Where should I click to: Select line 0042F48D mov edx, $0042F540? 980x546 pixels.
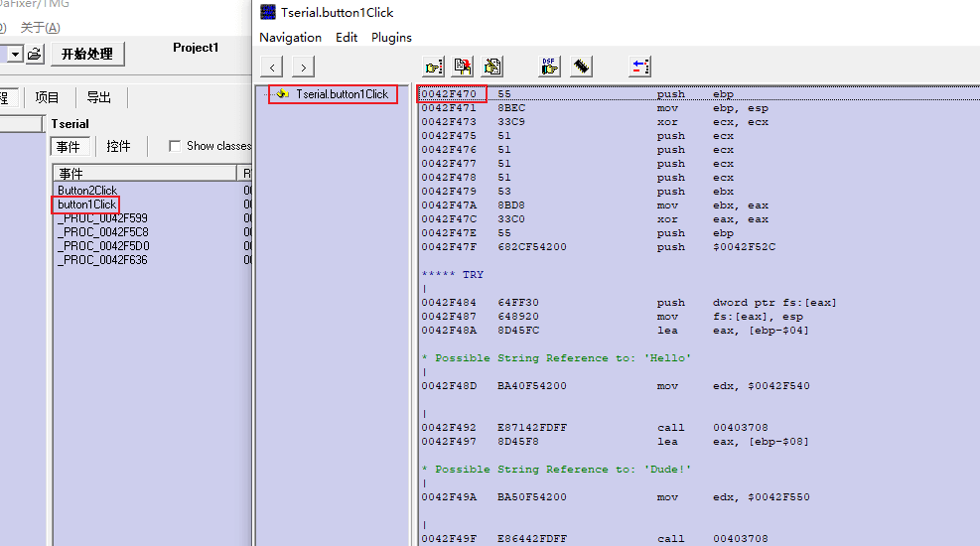click(x=699, y=385)
